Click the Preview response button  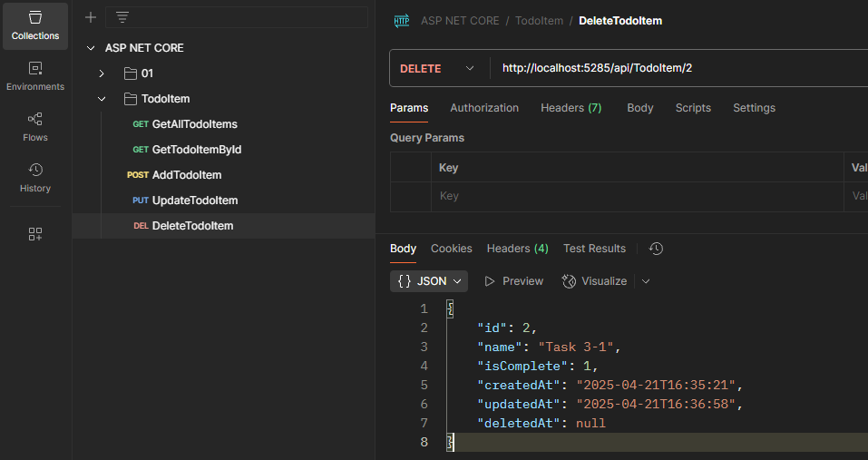tap(514, 281)
